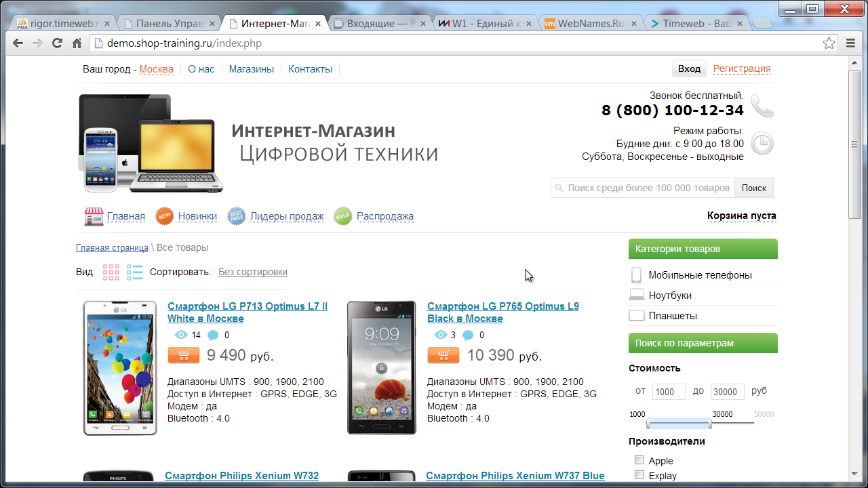The image size is (868, 488).
Task: Click the maximum price field 30000
Action: click(728, 392)
